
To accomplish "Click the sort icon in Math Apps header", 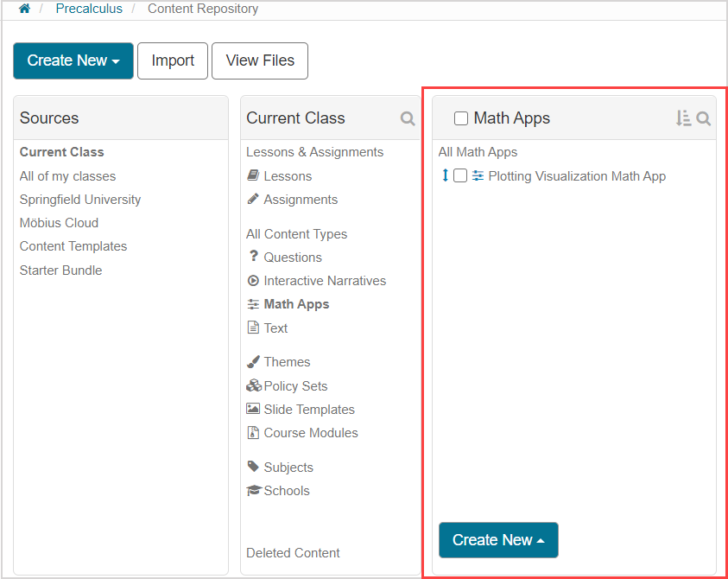I will click(x=683, y=118).
